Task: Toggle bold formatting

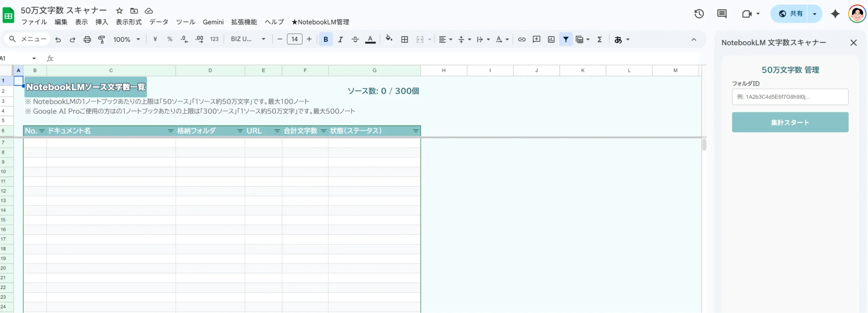Action: tap(325, 39)
